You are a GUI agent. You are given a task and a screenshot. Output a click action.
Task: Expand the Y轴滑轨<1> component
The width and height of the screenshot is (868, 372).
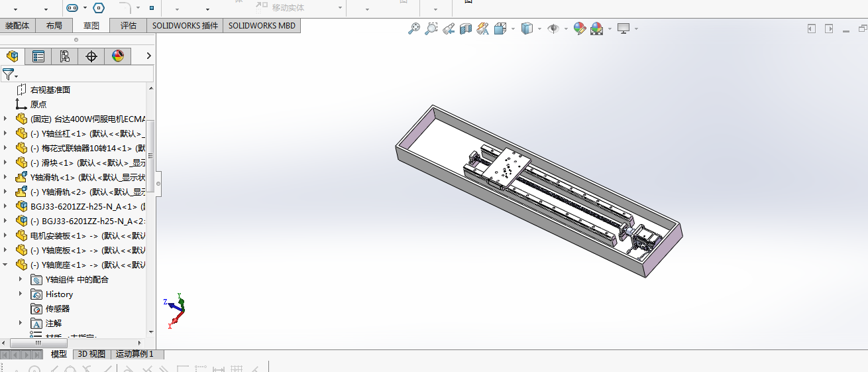(x=5, y=177)
